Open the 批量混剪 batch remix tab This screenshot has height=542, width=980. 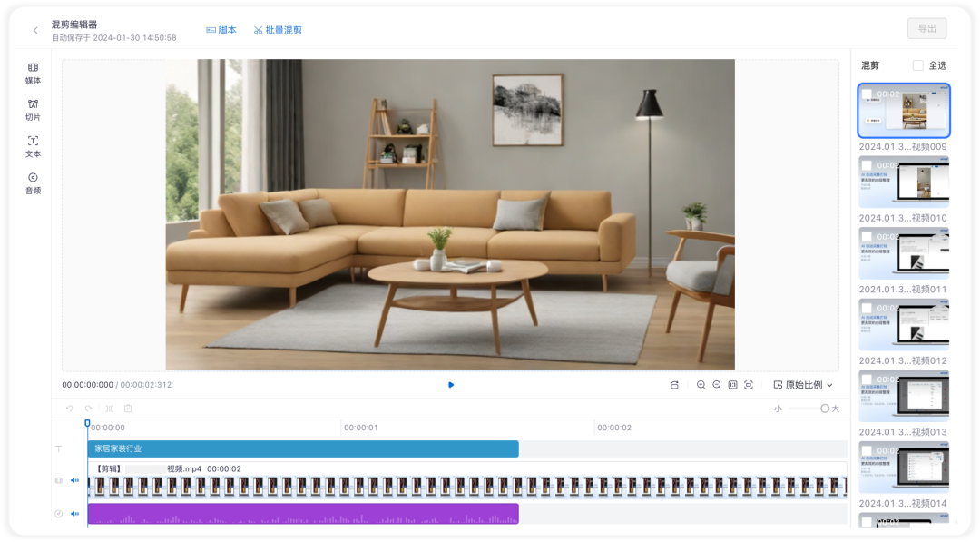coord(278,30)
